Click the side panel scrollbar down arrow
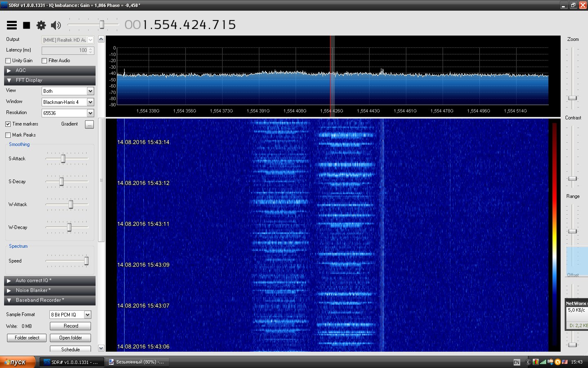This screenshot has width=588, height=368. click(x=101, y=348)
